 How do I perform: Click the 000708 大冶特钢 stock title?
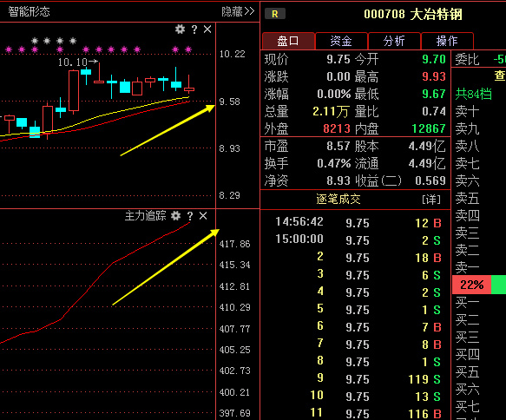(413, 14)
